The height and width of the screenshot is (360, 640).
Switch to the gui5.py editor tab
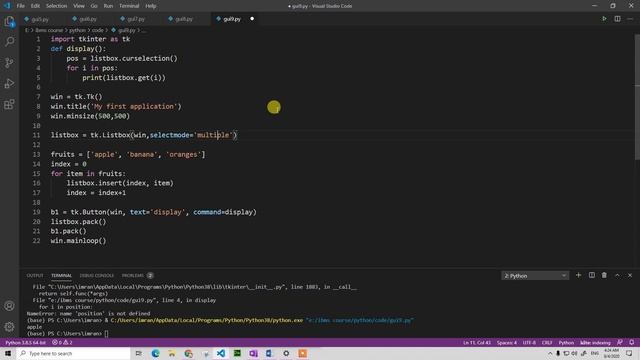click(x=40, y=19)
